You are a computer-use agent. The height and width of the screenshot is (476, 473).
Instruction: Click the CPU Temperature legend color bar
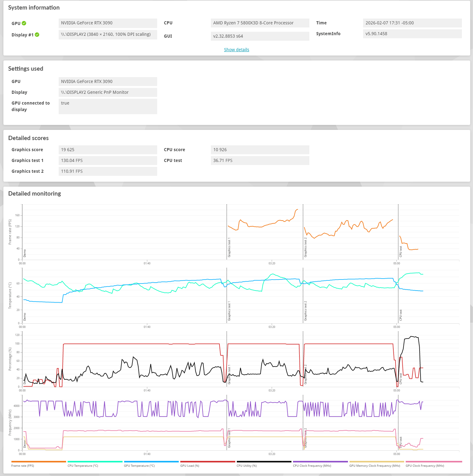click(95, 462)
